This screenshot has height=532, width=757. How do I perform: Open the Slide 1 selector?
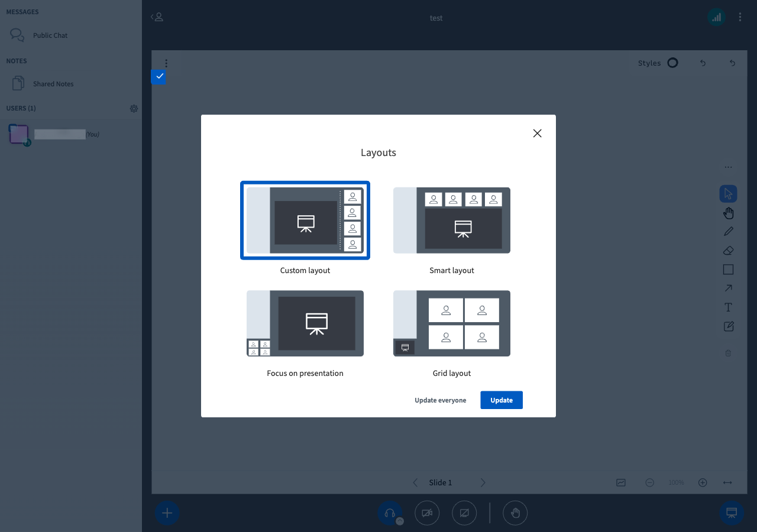click(441, 482)
